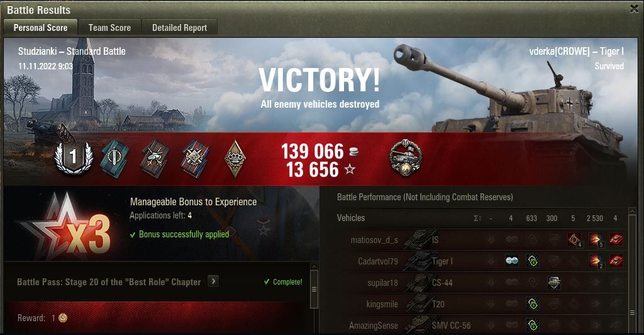Open the Detailed Report tab
This screenshot has width=644, height=335.
point(179,28)
